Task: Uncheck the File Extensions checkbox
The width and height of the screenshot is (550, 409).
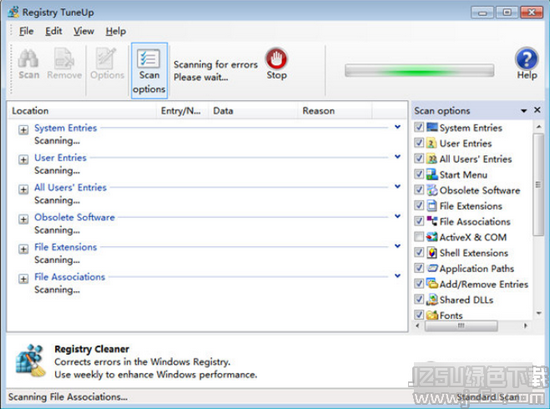Action: tap(419, 205)
